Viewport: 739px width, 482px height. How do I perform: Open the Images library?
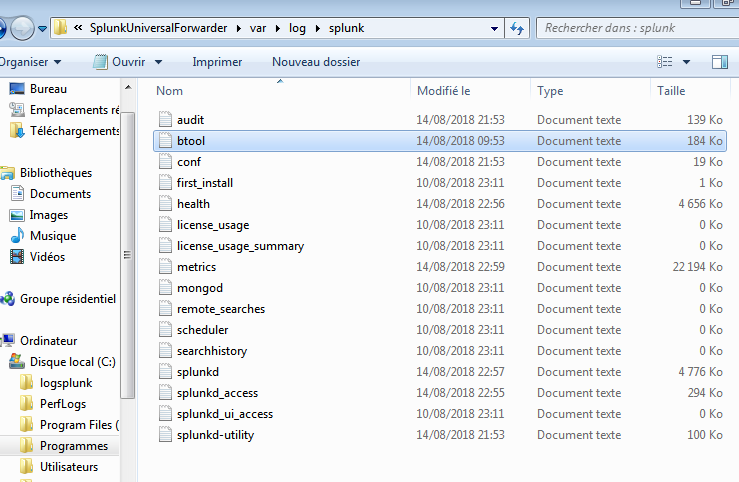(49, 215)
